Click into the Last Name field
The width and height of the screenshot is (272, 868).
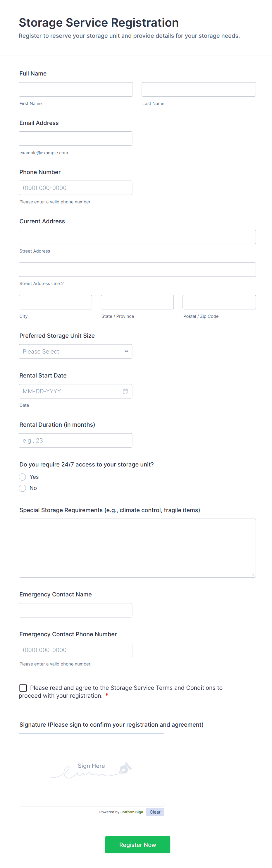point(199,89)
